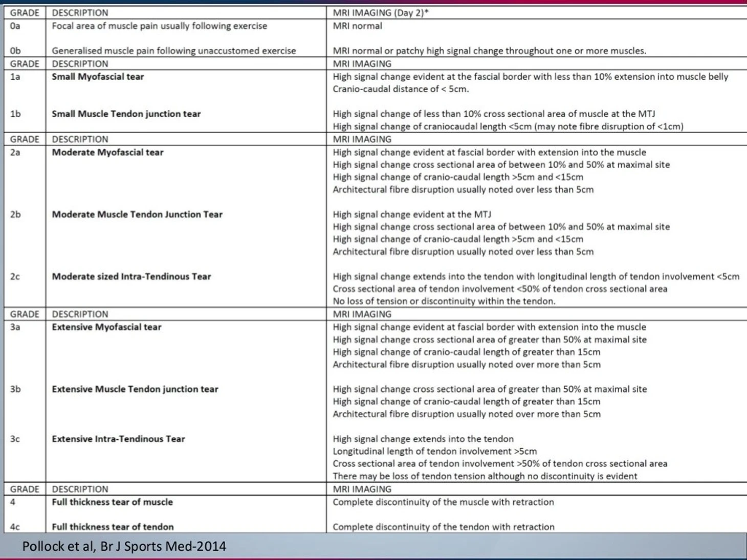Click the 'Extensive Myofascial tear' description
Image resolution: width=747 pixels, height=560 pixels.
[106, 327]
